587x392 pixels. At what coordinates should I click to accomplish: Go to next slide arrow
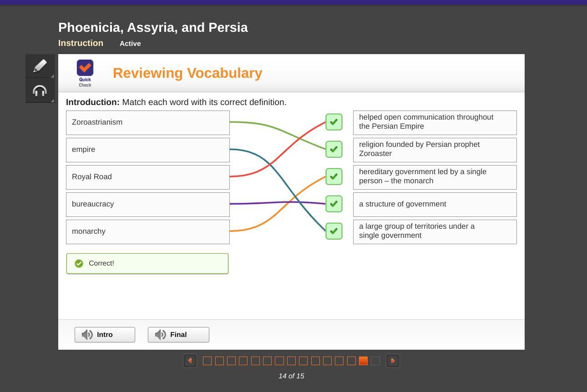coord(393,361)
